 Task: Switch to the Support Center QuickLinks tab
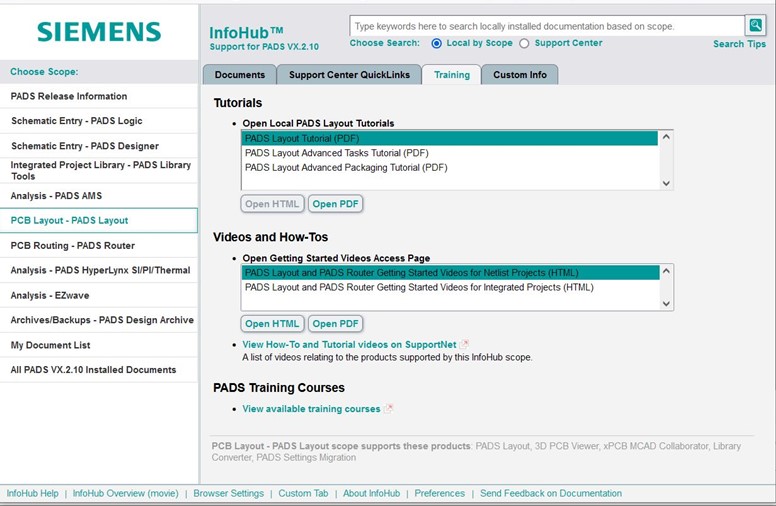(349, 75)
